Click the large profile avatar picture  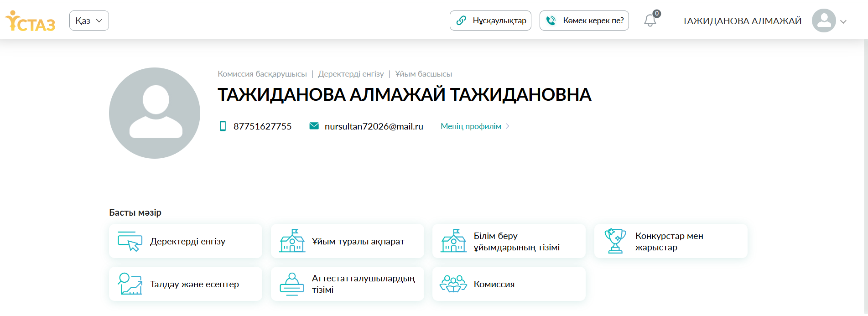pos(155,113)
